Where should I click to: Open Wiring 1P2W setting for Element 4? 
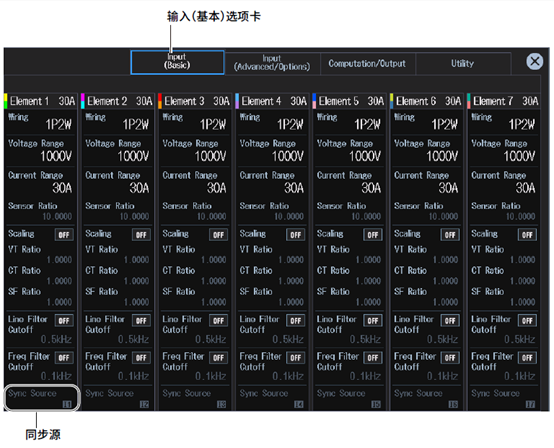click(x=272, y=122)
